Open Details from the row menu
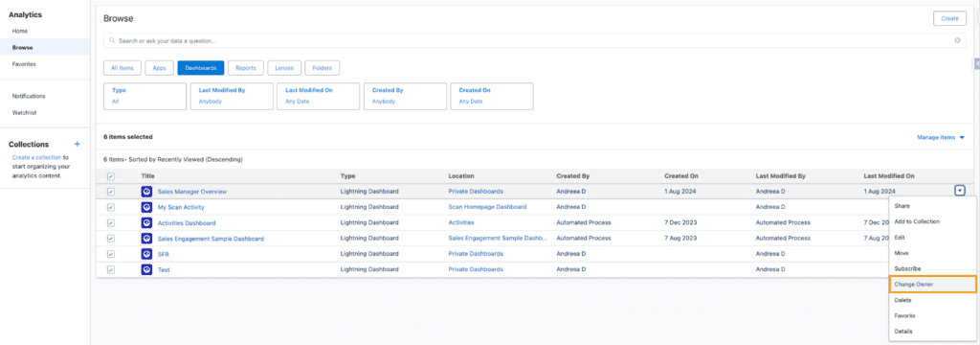This screenshot has width=980, height=345. click(932, 332)
